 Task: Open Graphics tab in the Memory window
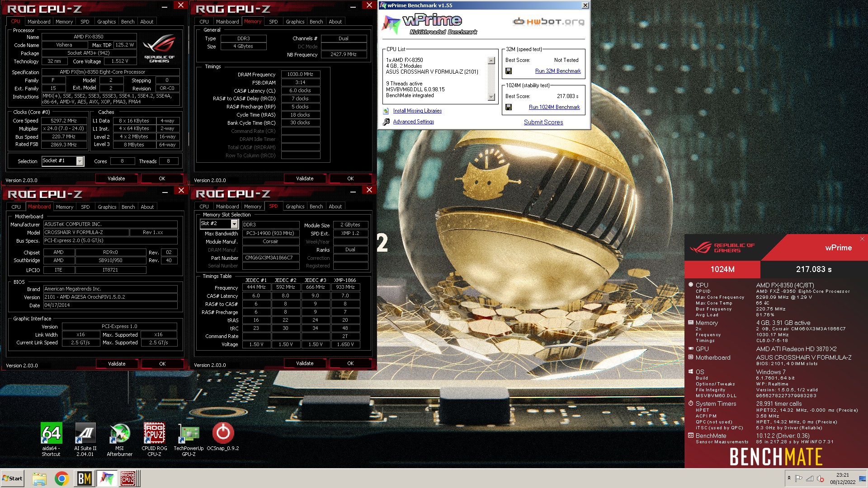[295, 22]
